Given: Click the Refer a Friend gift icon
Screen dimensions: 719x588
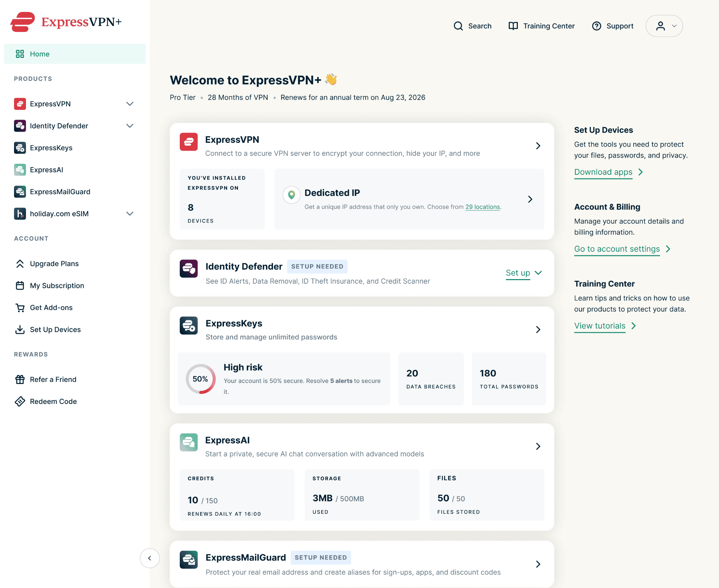Looking at the screenshot, I should pos(20,379).
